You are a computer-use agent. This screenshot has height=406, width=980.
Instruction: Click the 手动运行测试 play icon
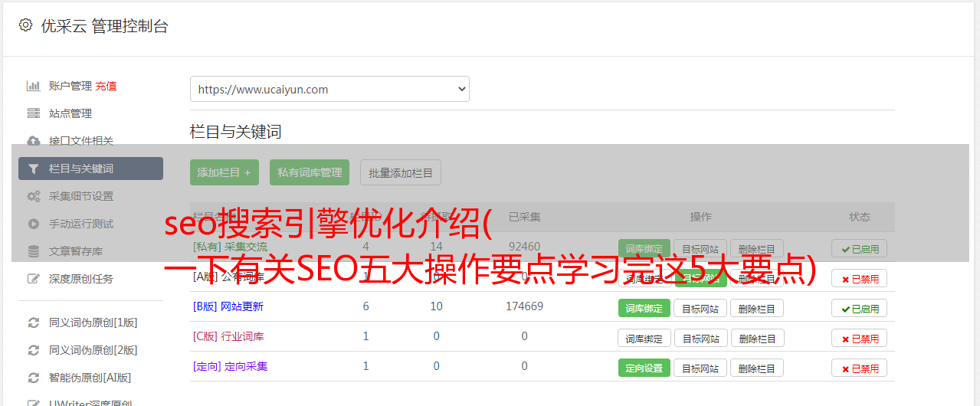point(34,224)
